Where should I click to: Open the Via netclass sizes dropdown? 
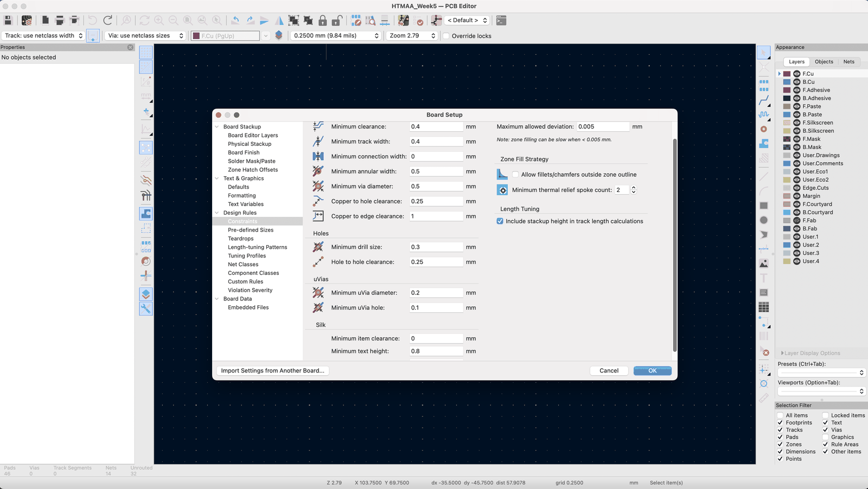click(x=145, y=36)
